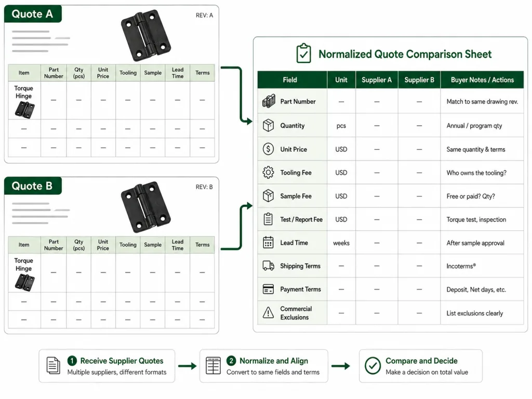Click the note 'Deposit, Net days, etc.'
The width and height of the screenshot is (532, 399).
click(x=476, y=289)
